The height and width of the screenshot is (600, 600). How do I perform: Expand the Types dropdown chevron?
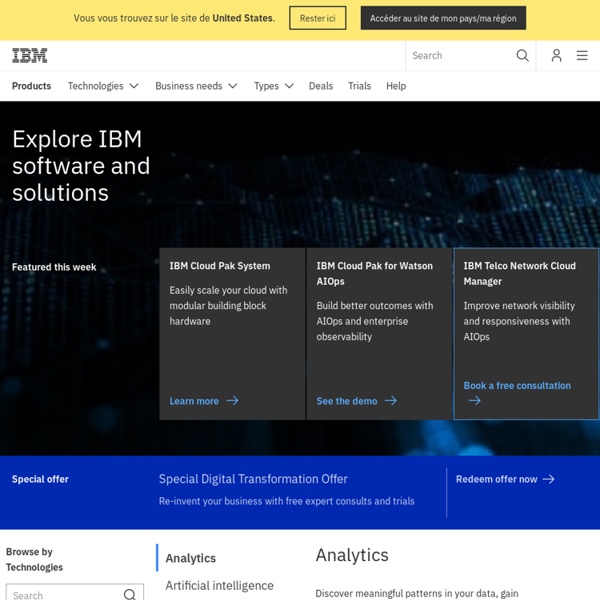[x=289, y=86]
